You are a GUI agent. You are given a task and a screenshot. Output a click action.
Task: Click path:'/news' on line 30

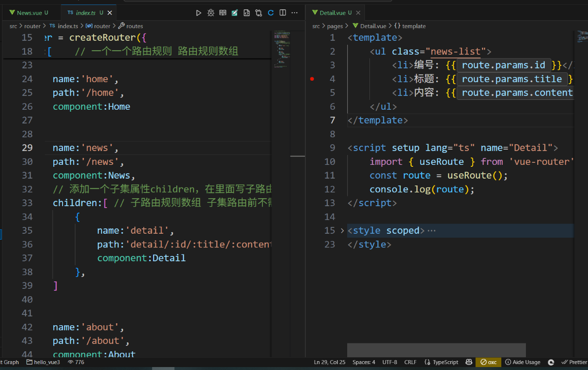click(88, 162)
